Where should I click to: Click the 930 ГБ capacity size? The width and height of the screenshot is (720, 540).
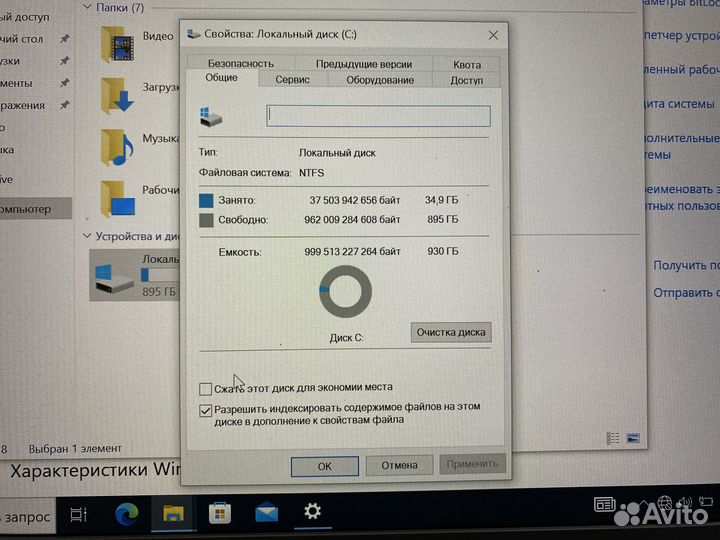(x=443, y=251)
